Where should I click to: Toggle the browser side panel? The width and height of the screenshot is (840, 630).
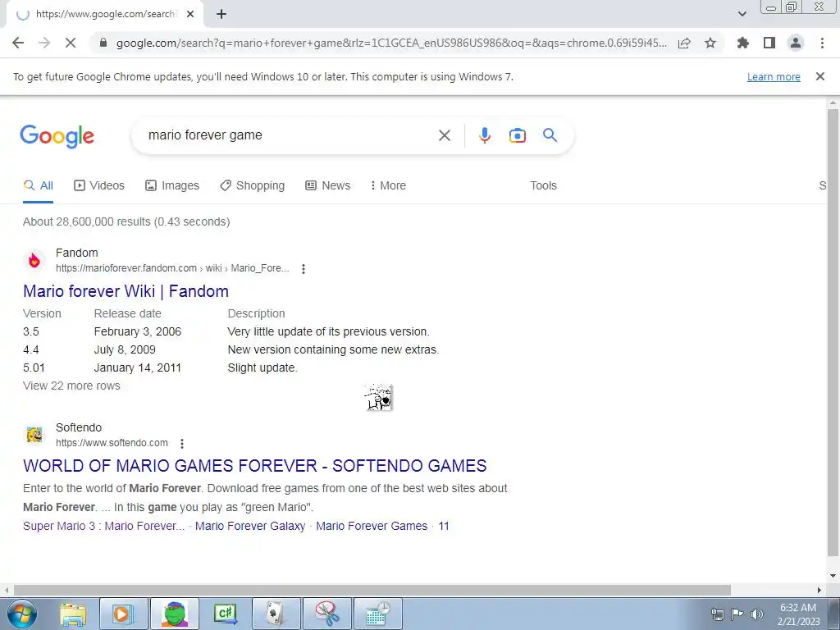769,43
